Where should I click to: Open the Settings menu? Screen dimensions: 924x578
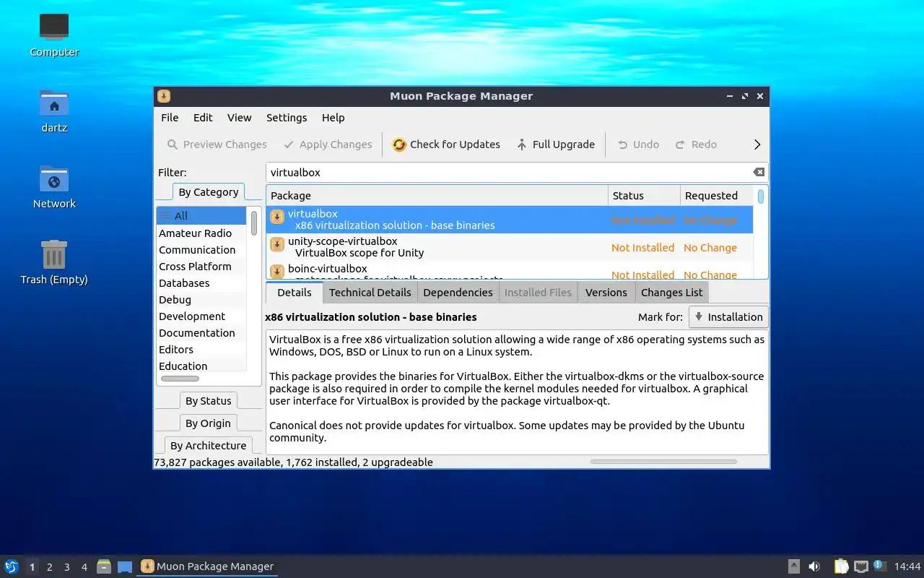point(287,118)
